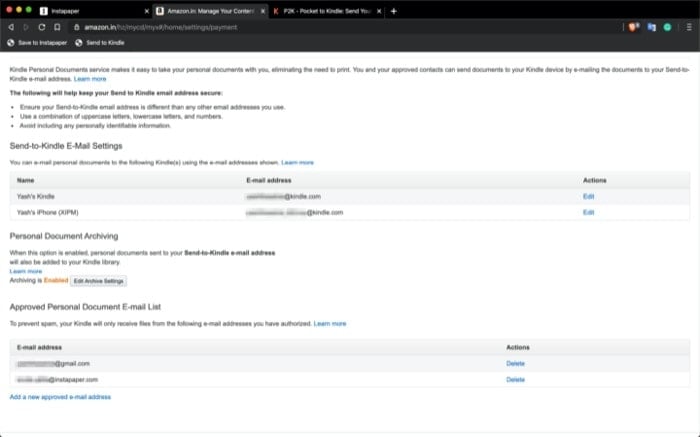
Task: Click the Approved Personal Document E-mail List heading
Action: click(85, 307)
